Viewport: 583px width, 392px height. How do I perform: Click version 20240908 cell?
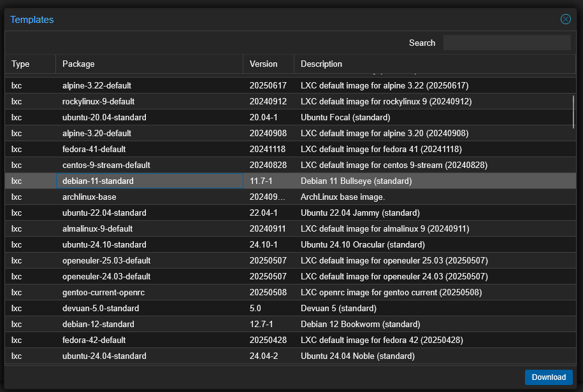click(x=268, y=133)
